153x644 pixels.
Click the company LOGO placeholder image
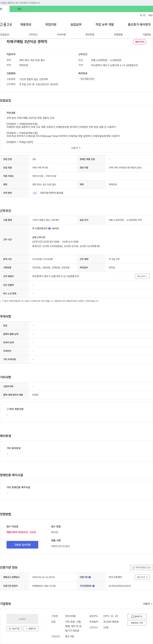pyautogui.click(x=22, y=619)
